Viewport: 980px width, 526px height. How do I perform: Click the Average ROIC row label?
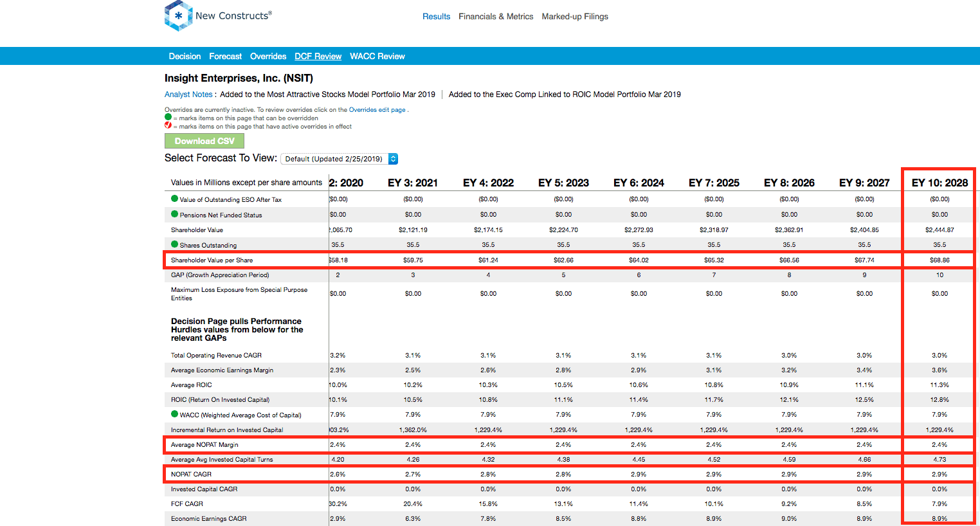[x=191, y=385]
